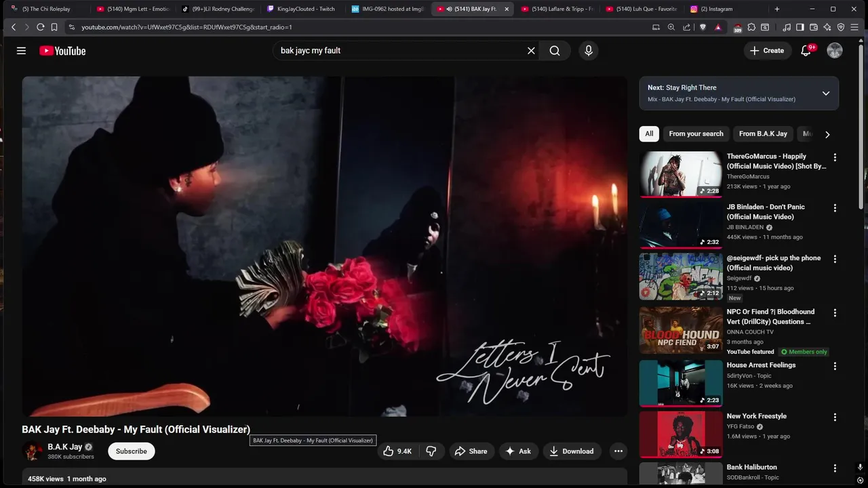Image resolution: width=868 pixels, height=488 pixels.
Task: Go to YouTube home via logo
Action: pos(62,51)
